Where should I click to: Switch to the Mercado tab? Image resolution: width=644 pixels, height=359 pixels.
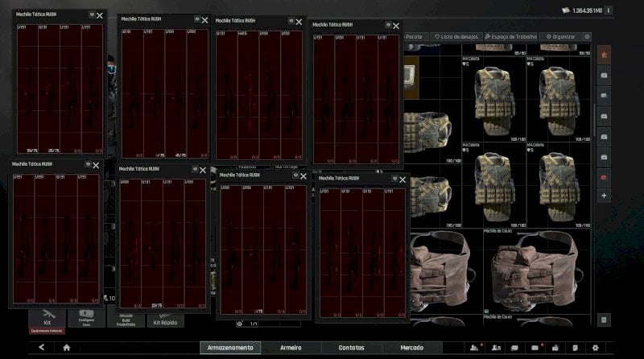[x=411, y=348]
